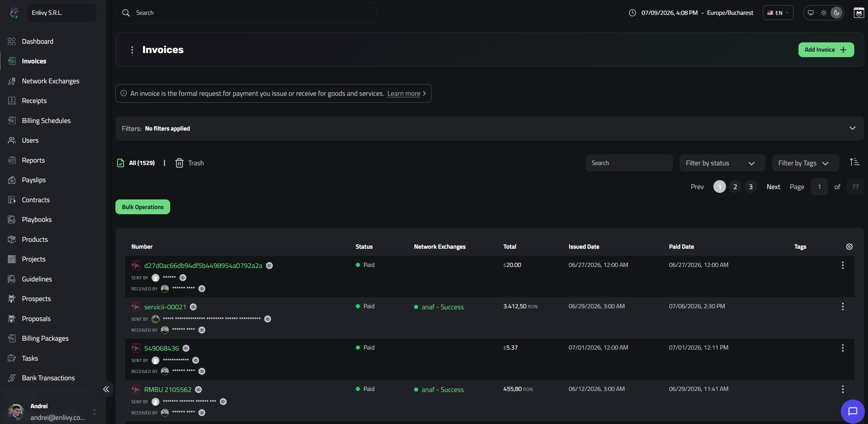Image resolution: width=868 pixels, height=424 pixels.
Task: Open Enlivy S.R.L. organization selector
Action: 62,13
